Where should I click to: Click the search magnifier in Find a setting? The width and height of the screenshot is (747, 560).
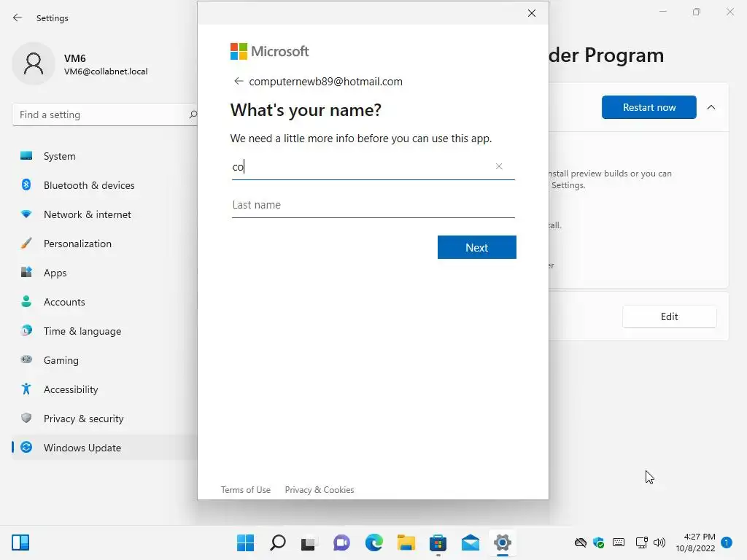click(x=193, y=114)
